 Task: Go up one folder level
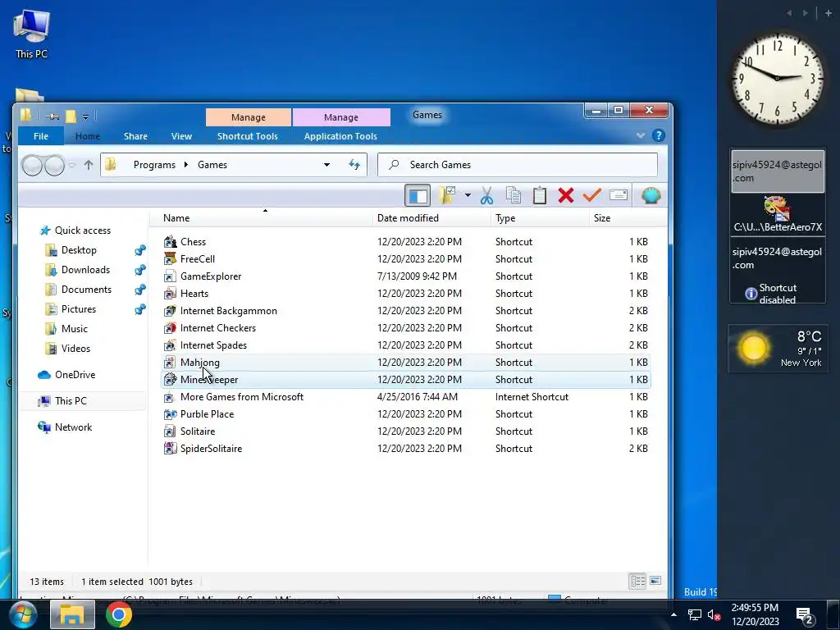(89, 165)
